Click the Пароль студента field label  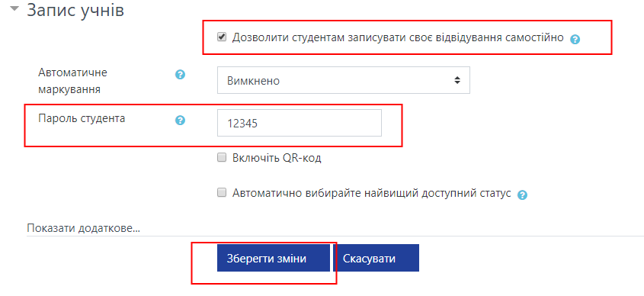(x=82, y=118)
